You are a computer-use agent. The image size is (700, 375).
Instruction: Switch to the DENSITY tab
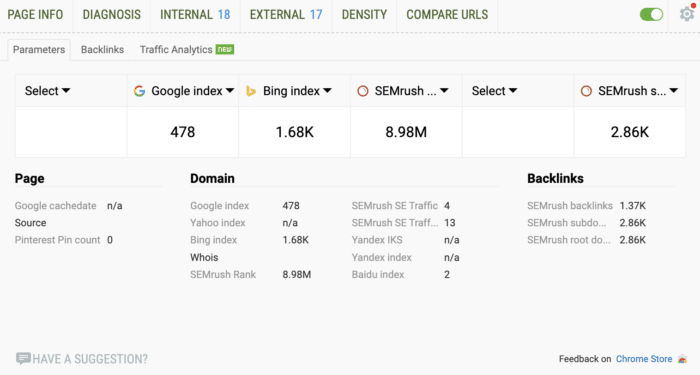(364, 15)
